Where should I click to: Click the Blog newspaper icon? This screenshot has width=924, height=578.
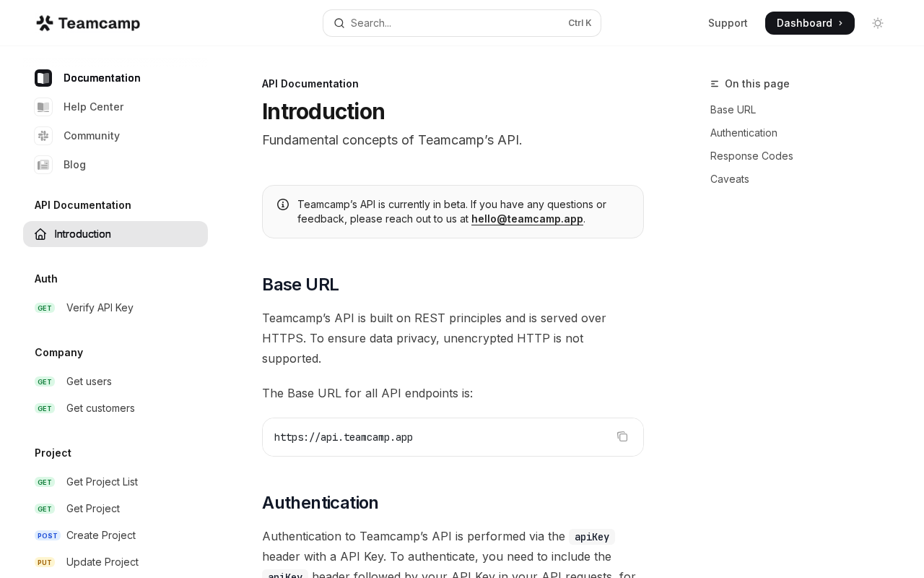43,165
